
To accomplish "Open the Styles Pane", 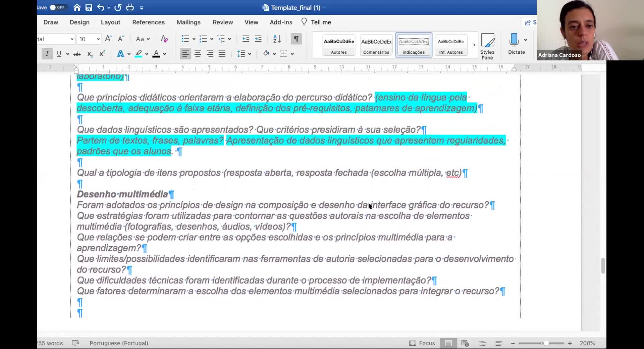I will tap(487, 46).
